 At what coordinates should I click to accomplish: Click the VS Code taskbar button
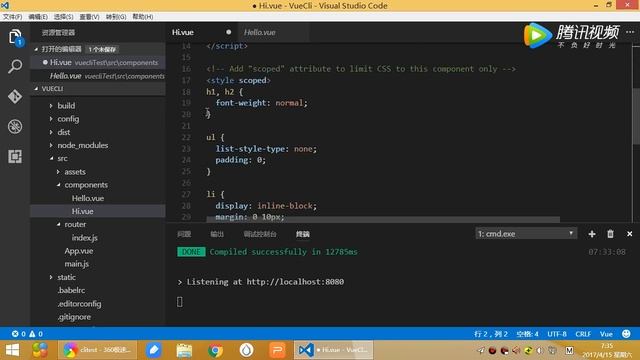333,350
